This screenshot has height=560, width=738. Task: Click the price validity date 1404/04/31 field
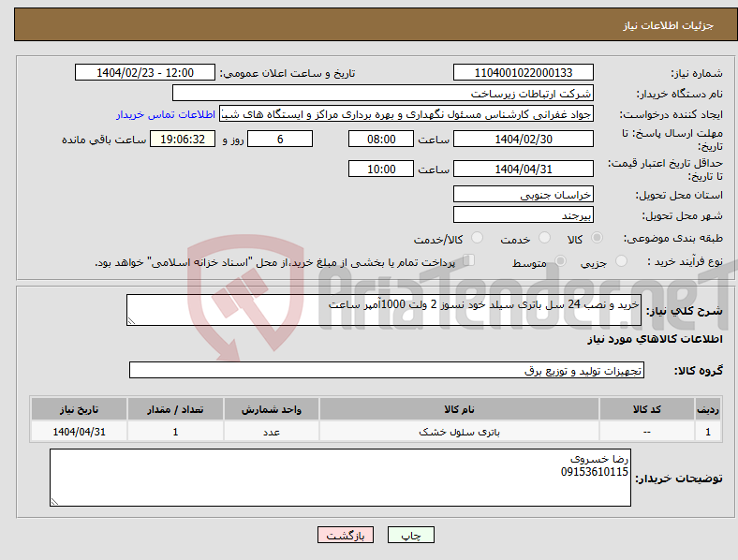523,169
